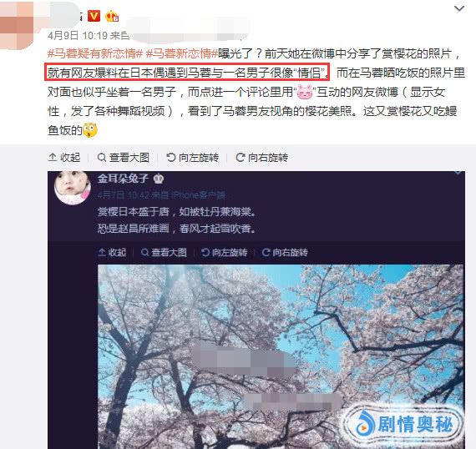The image size is (476, 449).
Task: Click the clockwise rotate arrow icon
Action: click(x=241, y=158)
